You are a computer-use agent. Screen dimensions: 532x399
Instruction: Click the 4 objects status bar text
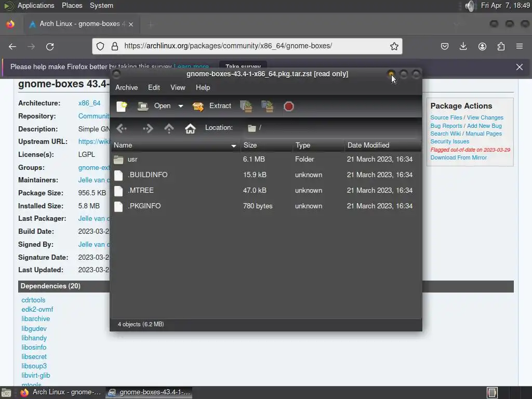coord(141,324)
